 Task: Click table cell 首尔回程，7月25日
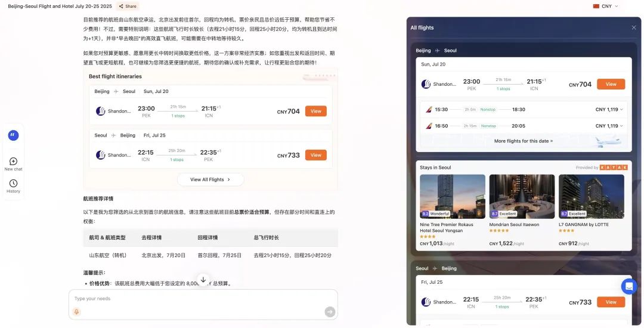click(x=219, y=255)
